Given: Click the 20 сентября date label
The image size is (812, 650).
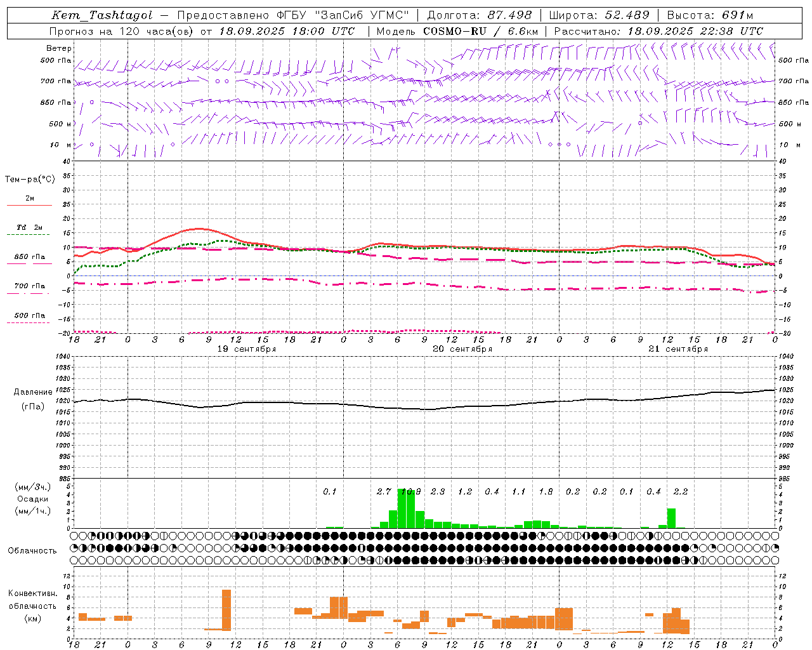Looking at the screenshot, I should coord(462,349).
